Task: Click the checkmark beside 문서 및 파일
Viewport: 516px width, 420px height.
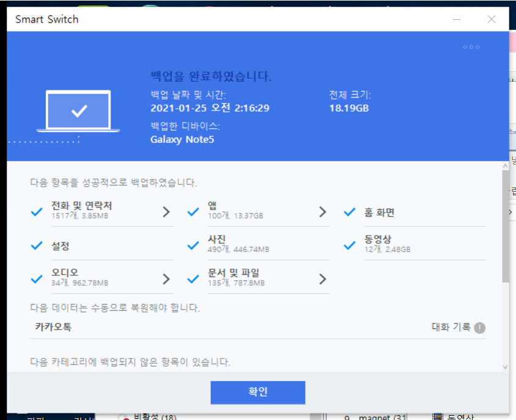Action: (193, 279)
